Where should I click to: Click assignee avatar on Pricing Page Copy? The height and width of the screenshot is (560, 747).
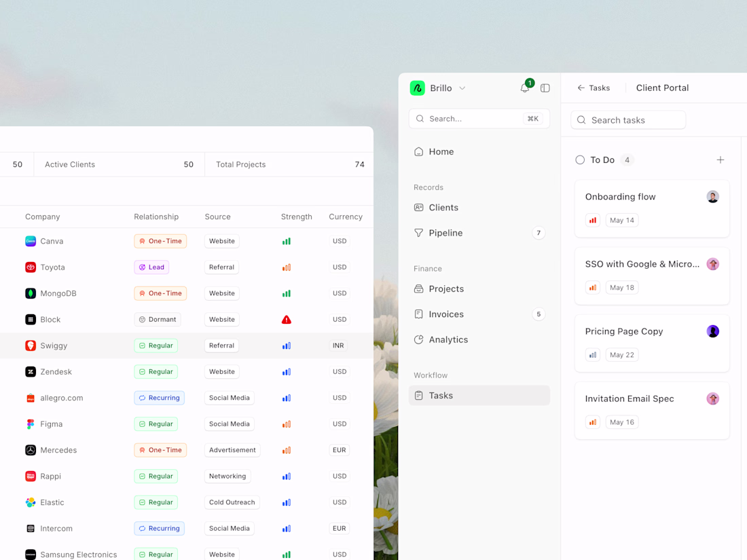click(712, 331)
